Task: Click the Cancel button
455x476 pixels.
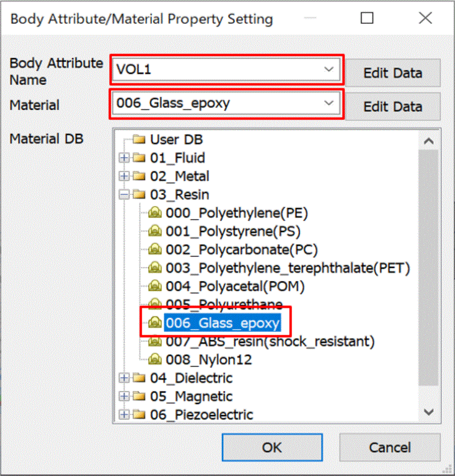Action: (x=390, y=447)
